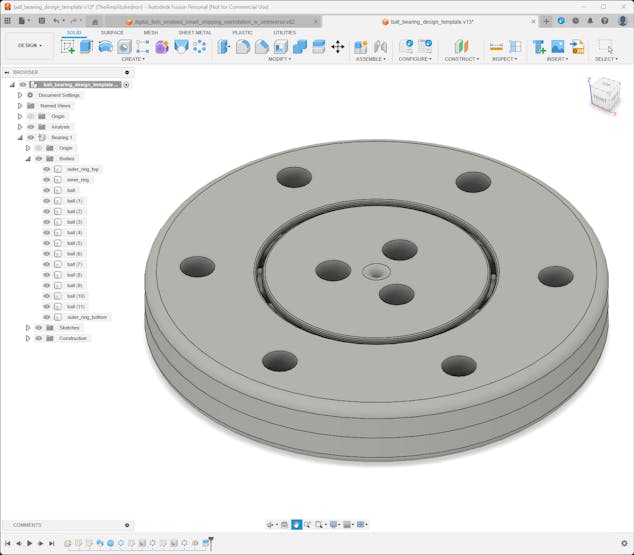634x555 pixels.
Task: Switch to the Surface toolbar tab
Action: coord(112,32)
